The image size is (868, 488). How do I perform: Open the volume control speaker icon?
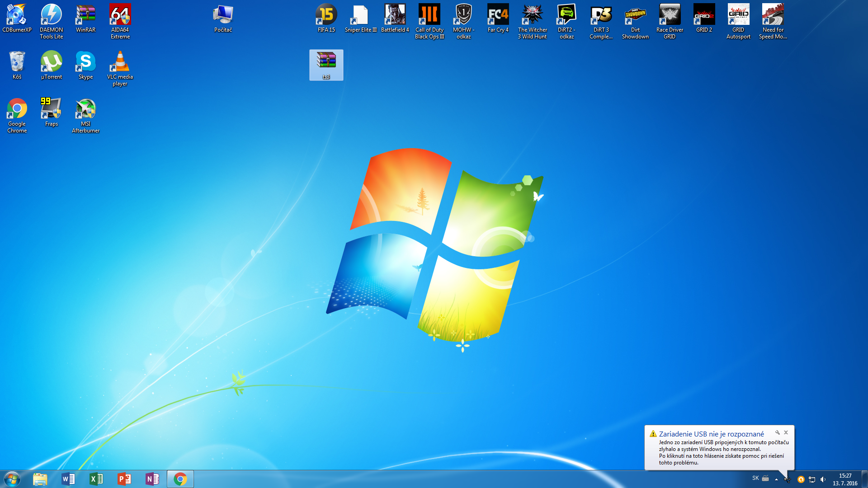tap(823, 479)
